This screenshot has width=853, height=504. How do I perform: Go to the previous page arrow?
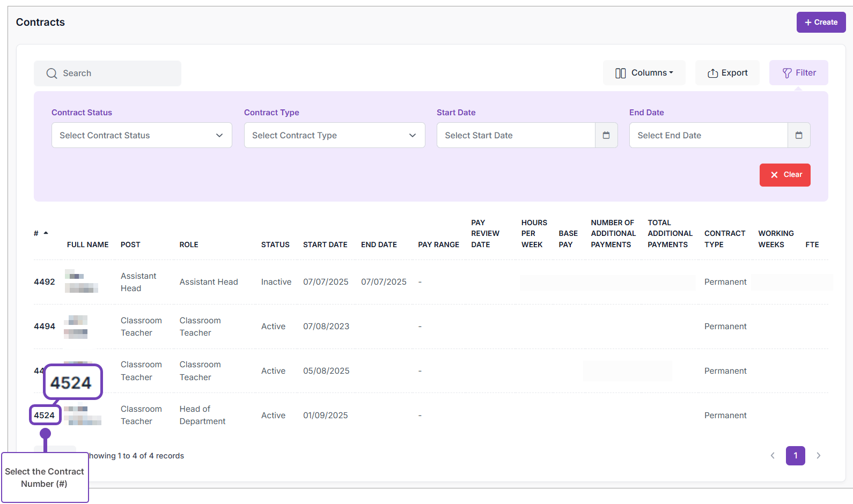773,456
